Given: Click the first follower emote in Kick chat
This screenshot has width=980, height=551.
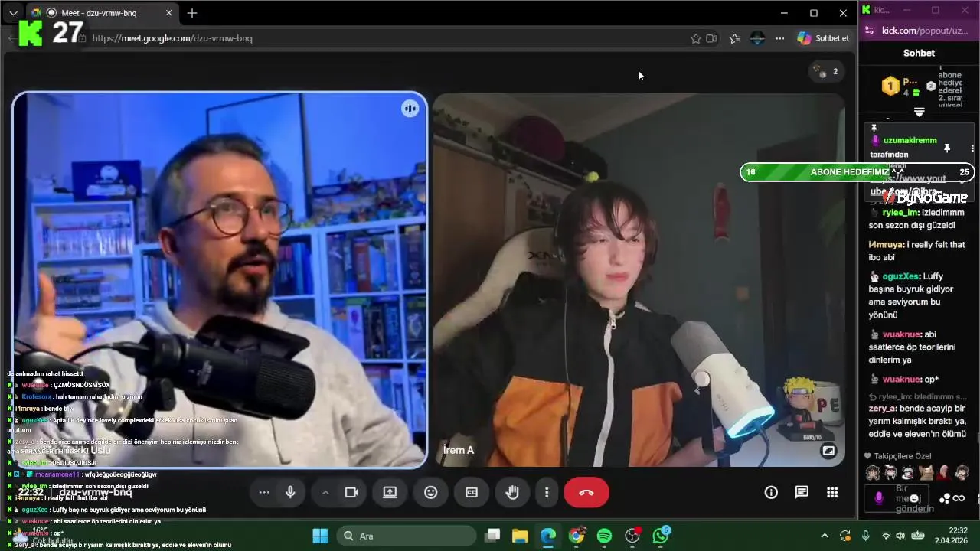Looking at the screenshot, I should (x=873, y=472).
